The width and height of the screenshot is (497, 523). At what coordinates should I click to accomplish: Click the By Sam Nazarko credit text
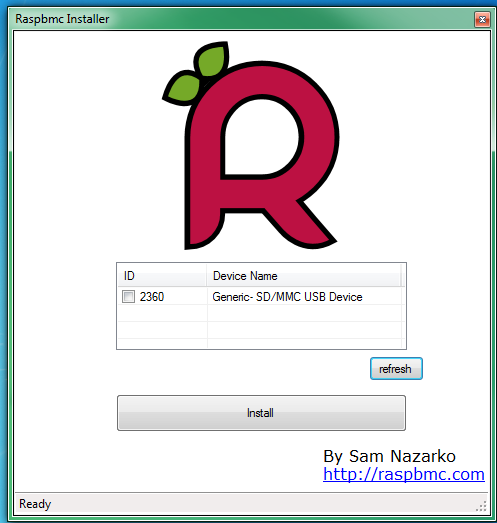tap(389, 456)
